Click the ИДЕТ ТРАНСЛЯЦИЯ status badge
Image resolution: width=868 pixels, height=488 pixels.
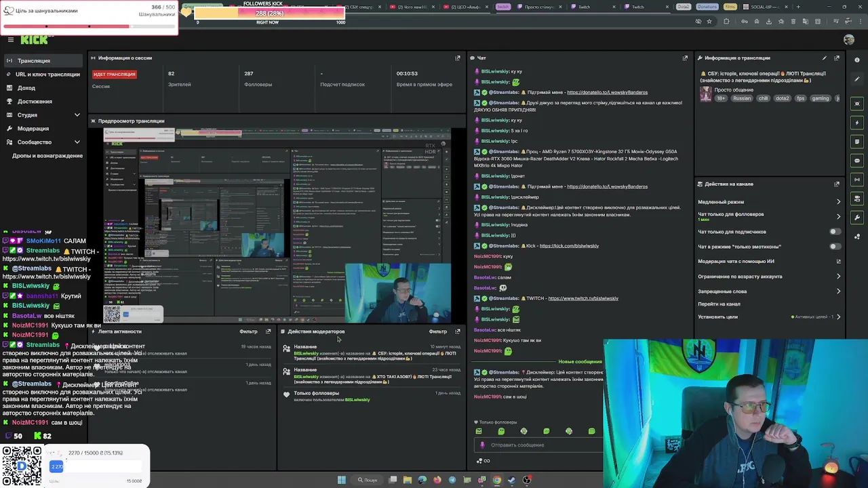tap(115, 74)
